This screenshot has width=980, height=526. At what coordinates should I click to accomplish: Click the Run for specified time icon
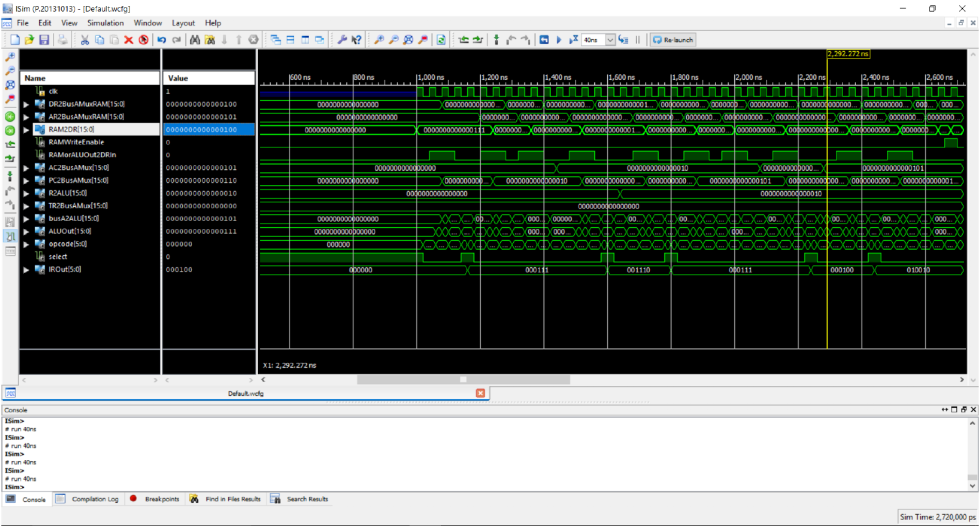(573, 40)
